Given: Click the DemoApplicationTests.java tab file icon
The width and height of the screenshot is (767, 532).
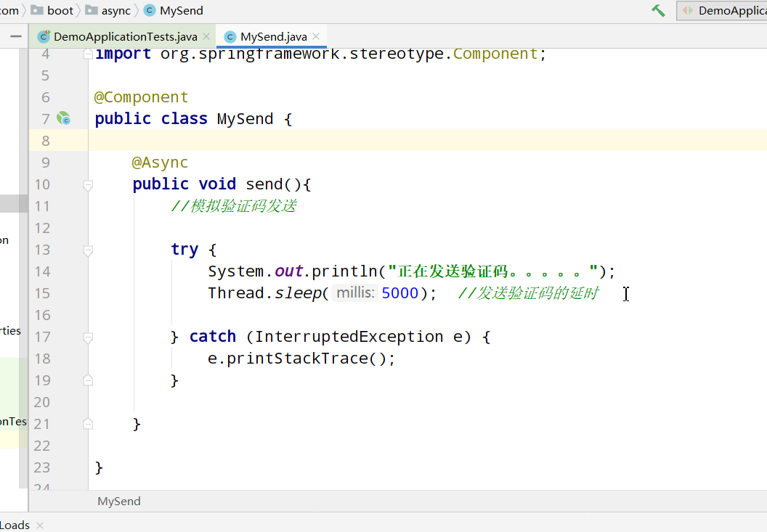Looking at the screenshot, I should tap(44, 37).
